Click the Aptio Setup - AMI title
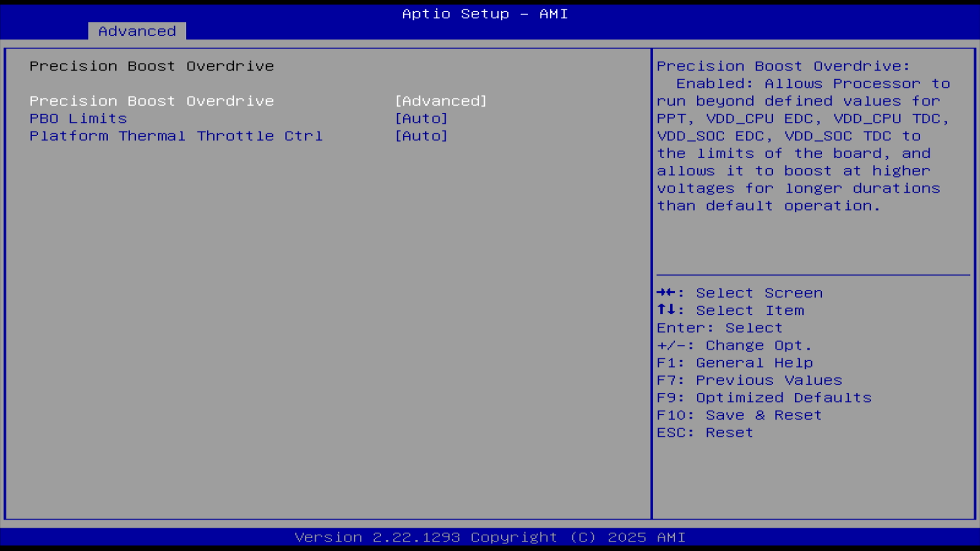Screen dimensions: 980x551 [484, 14]
